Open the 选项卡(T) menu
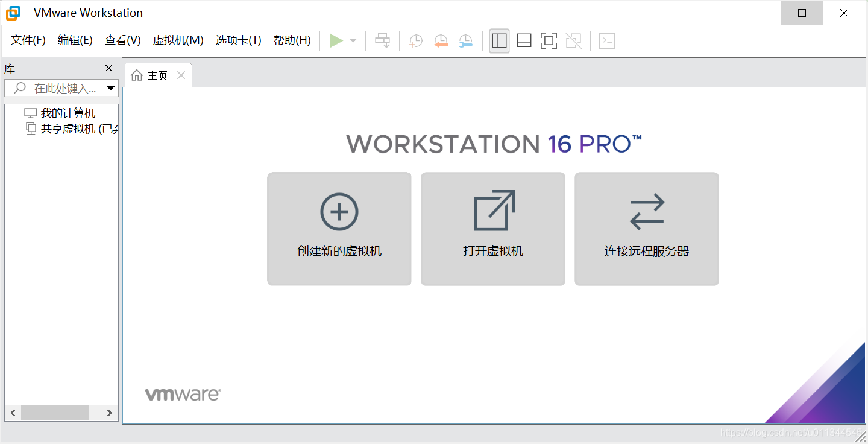 pyautogui.click(x=239, y=40)
